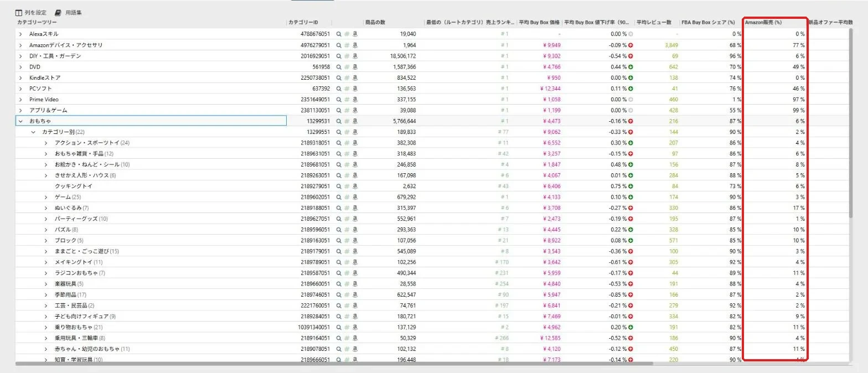Click the hash icon in the PCソフト row
This screenshot has width=868, height=373.
click(x=347, y=89)
